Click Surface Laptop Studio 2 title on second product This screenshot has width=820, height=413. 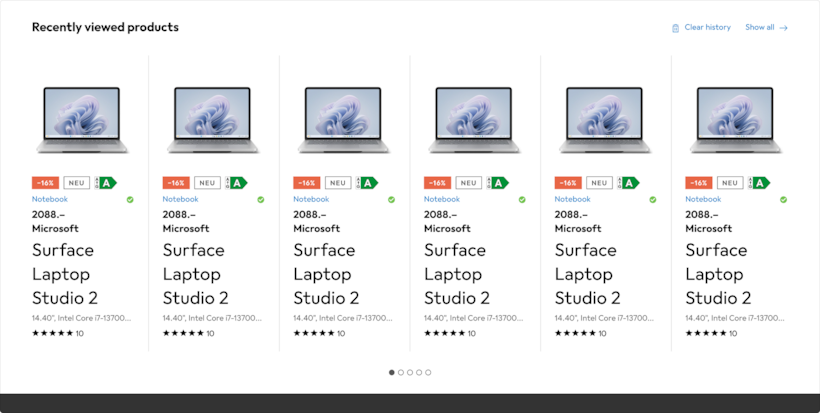pyautogui.click(x=195, y=274)
